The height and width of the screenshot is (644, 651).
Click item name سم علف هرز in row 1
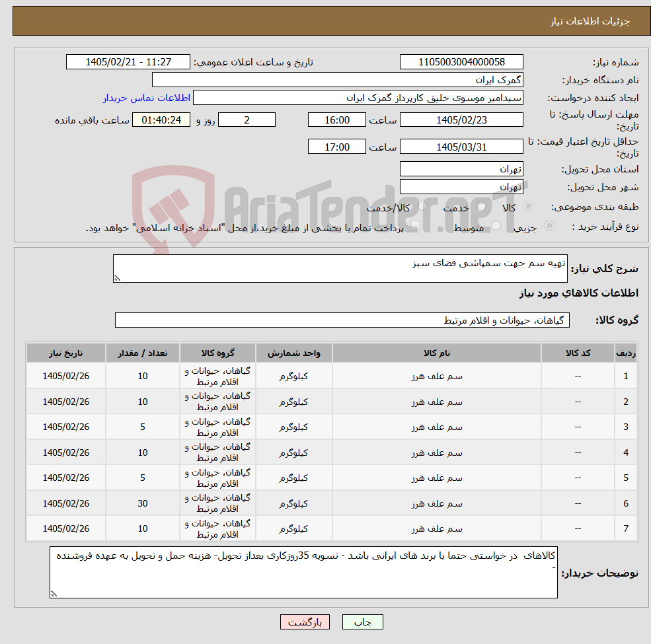pos(436,376)
